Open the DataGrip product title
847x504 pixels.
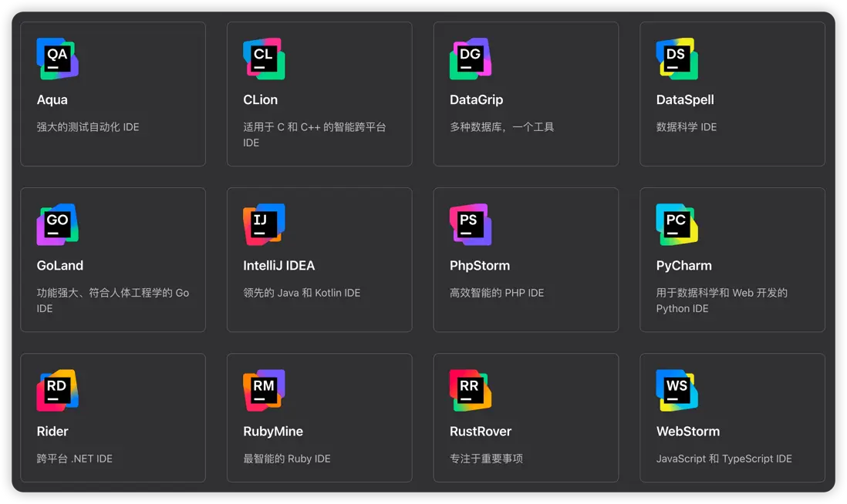(477, 100)
